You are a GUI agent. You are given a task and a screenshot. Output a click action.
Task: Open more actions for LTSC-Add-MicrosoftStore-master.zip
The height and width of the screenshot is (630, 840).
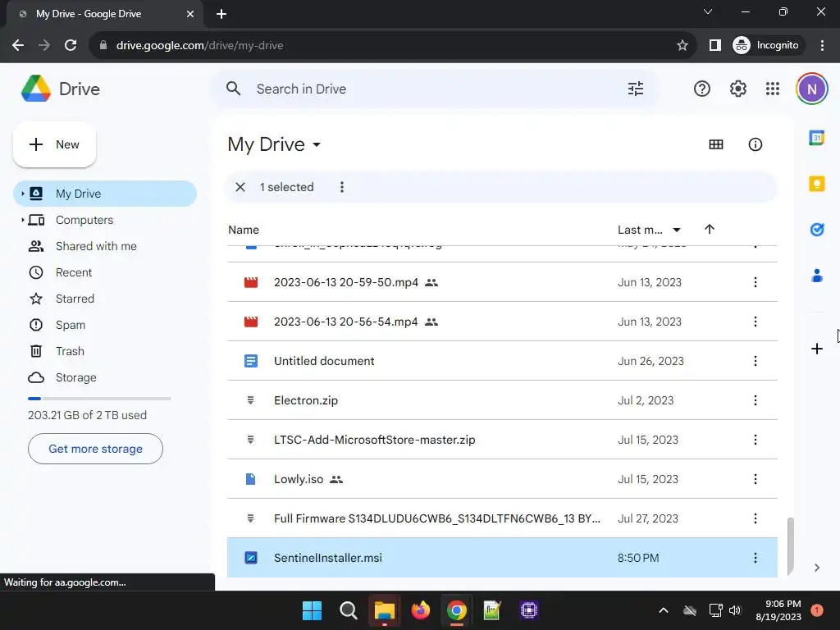coord(755,440)
